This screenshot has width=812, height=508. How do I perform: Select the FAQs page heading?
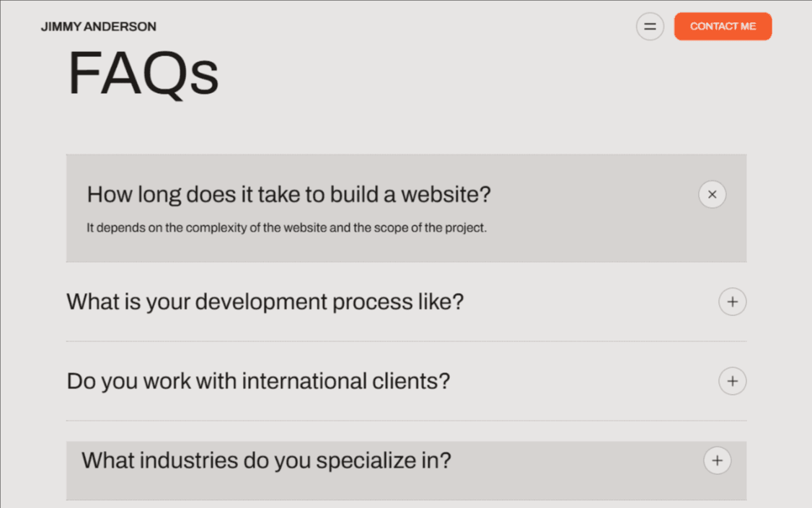coord(144,72)
